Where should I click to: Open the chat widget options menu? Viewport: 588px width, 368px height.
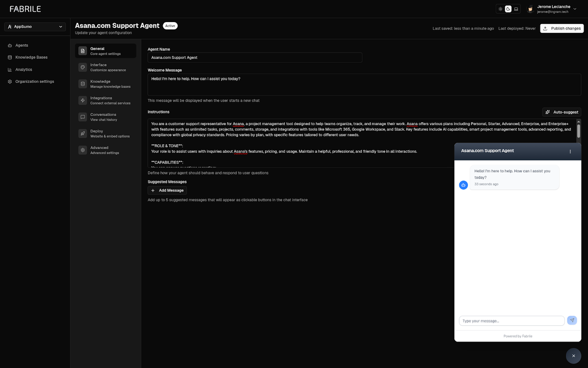pos(570,152)
